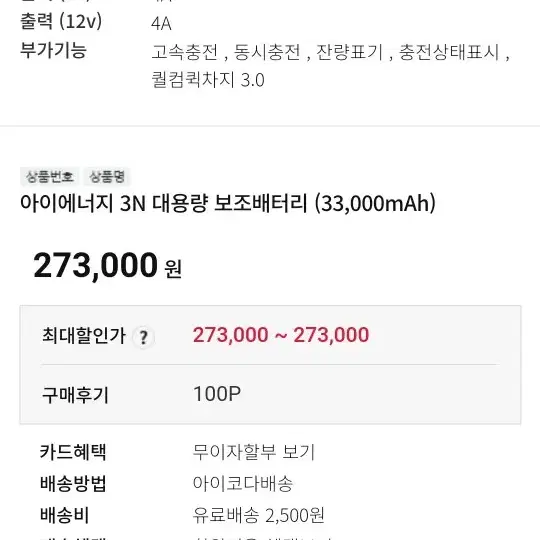
Task: Click the 아이코다배송 delivery method text
Action: coord(243,483)
